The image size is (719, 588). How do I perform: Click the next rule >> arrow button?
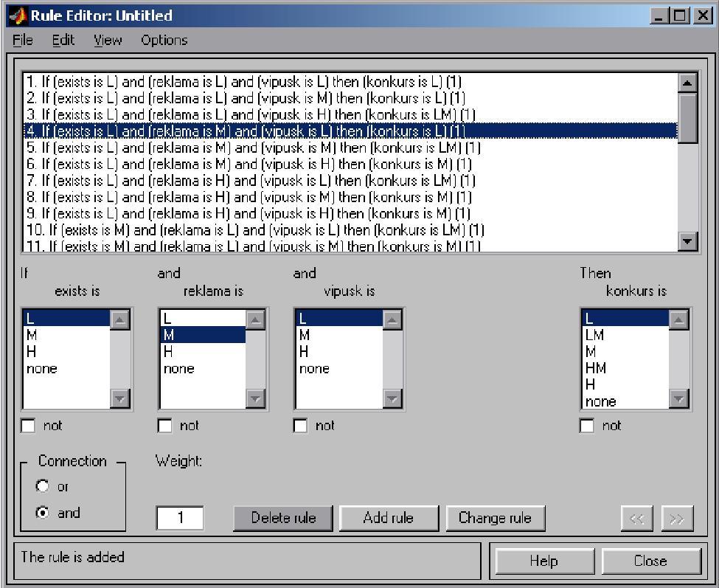tap(677, 519)
